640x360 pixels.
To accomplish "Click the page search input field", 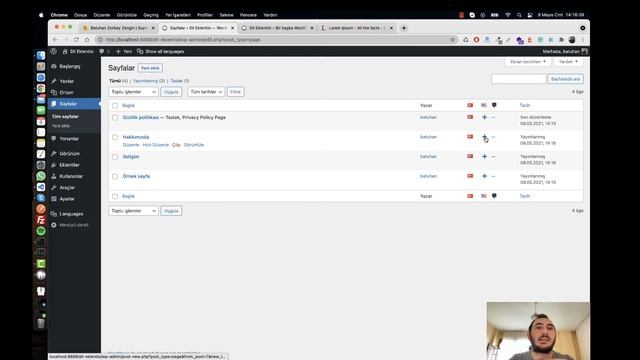I will click(518, 79).
